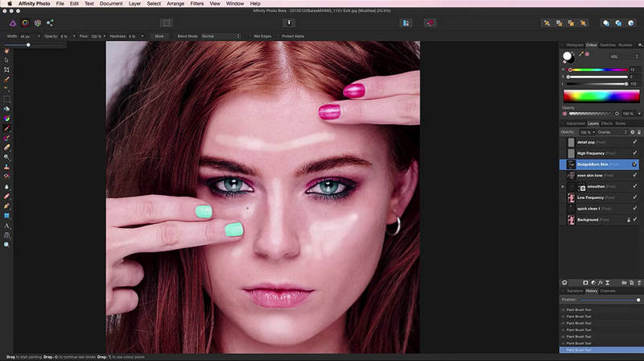Click the colour picker eyedropper icon

[x=580, y=54]
